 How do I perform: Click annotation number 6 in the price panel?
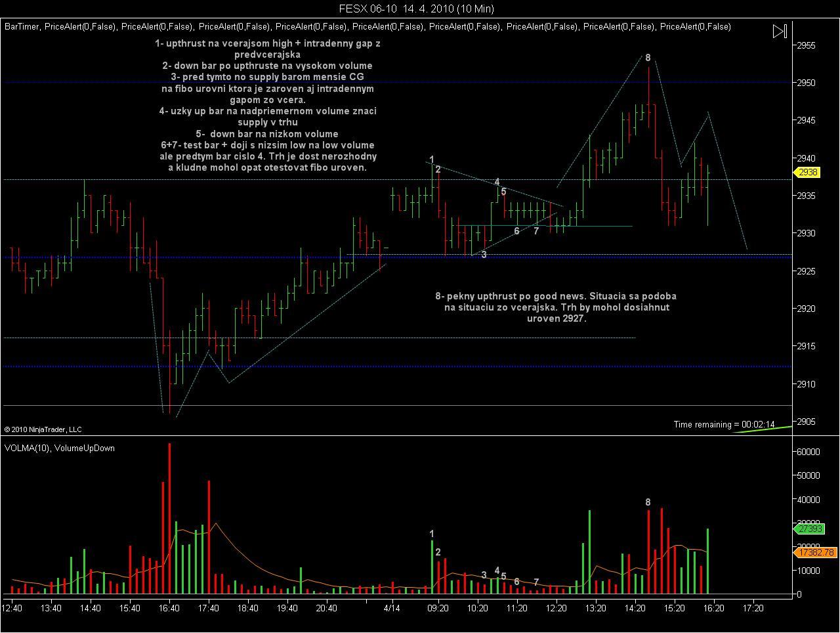pos(516,231)
